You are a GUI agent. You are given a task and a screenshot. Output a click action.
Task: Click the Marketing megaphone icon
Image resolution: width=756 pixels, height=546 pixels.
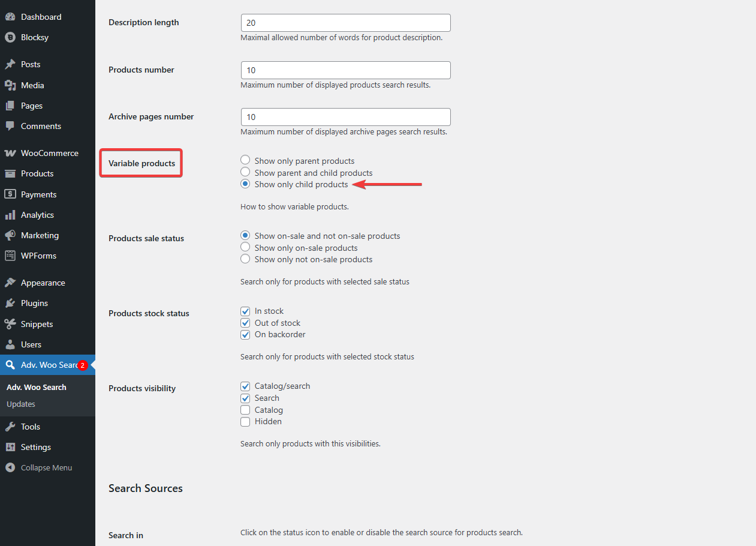[10, 235]
